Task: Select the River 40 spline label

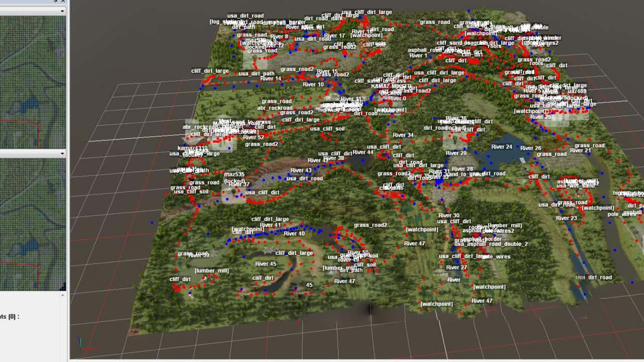Action: (x=294, y=233)
